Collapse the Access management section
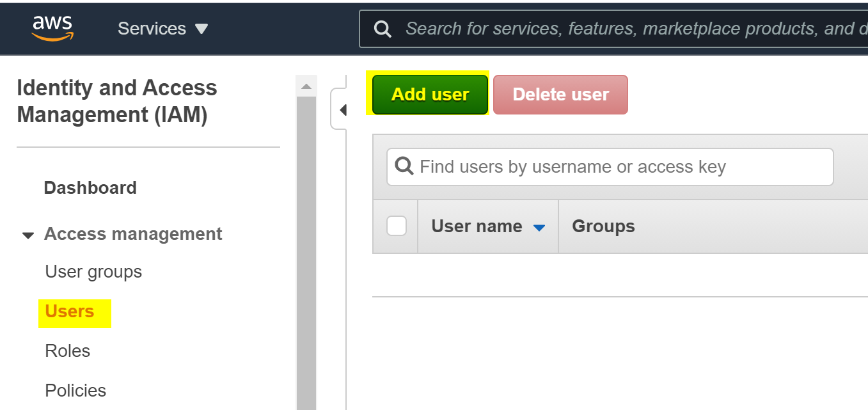Viewport: 868px width, 410px height. tap(28, 235)
